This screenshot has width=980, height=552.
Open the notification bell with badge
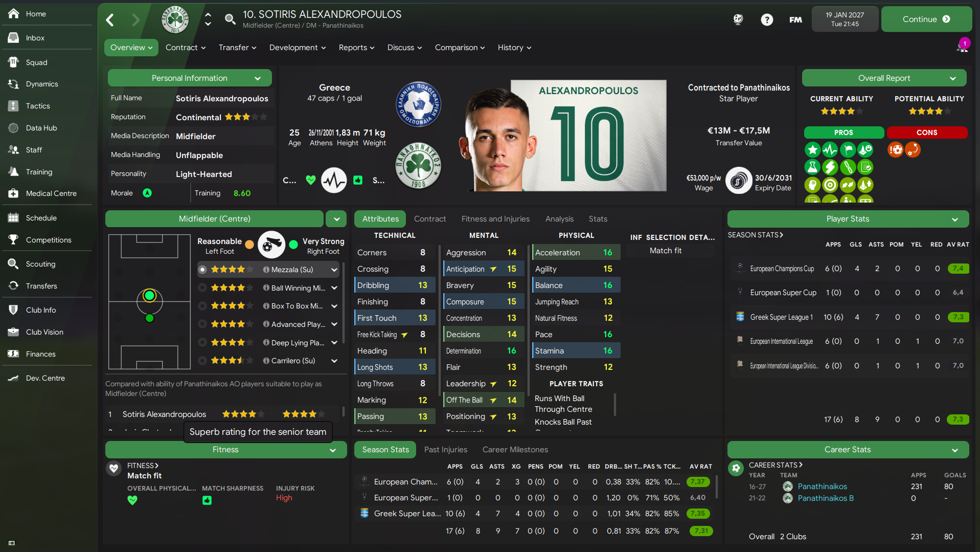963,46
